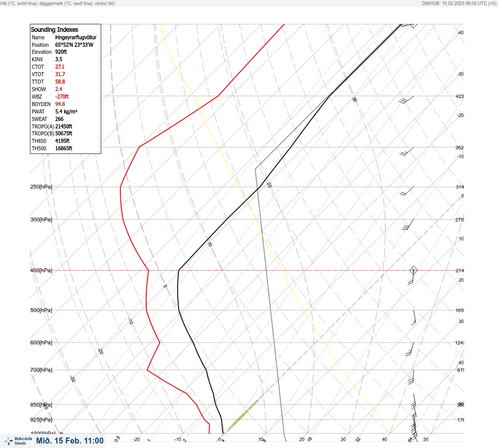Click the SWEAT value 266
This screenshot has height=448, width=499.
click(x=59, y=119)
